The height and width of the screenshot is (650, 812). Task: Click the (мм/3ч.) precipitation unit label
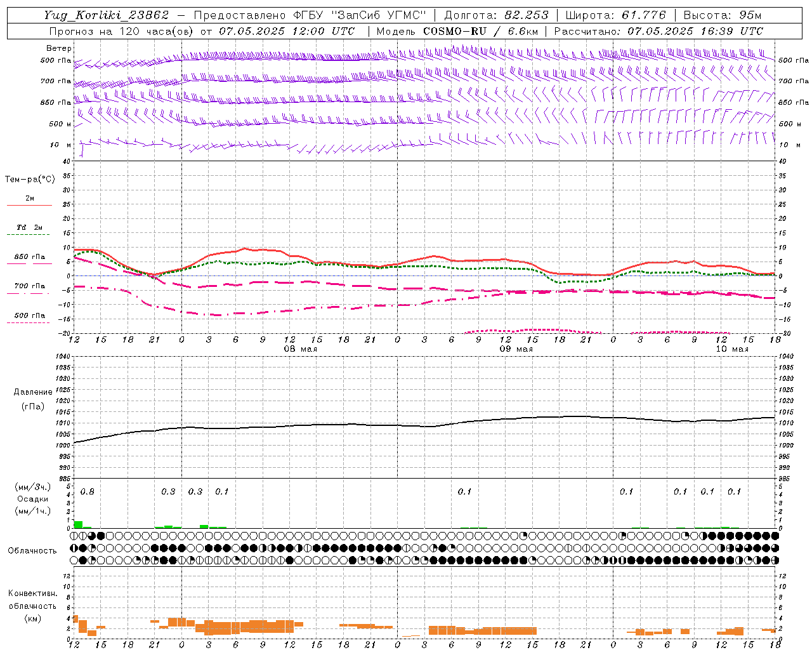pos(33,487)
